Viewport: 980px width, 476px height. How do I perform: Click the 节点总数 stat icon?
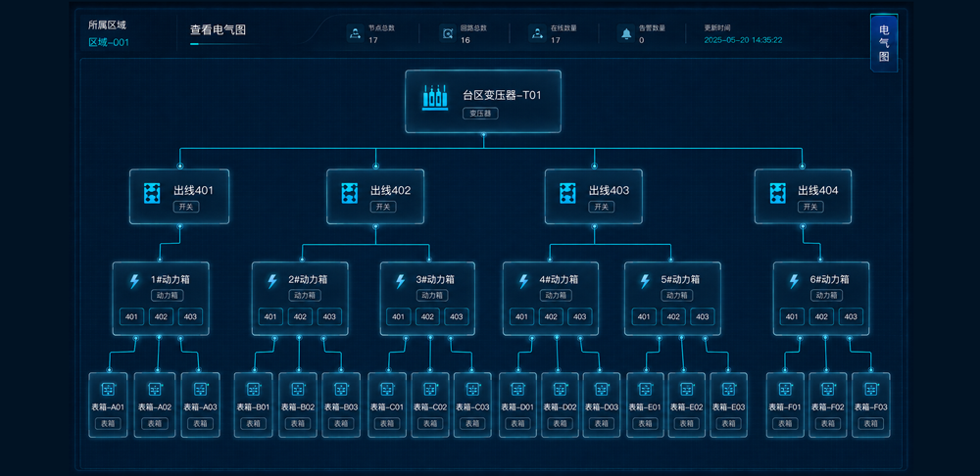click(355, 33)
